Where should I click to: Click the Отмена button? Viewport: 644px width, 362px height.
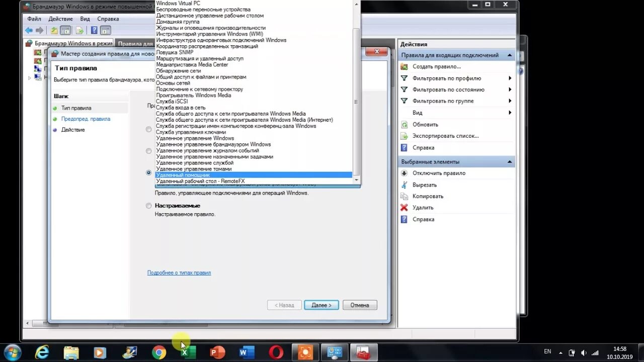[360, 305]
